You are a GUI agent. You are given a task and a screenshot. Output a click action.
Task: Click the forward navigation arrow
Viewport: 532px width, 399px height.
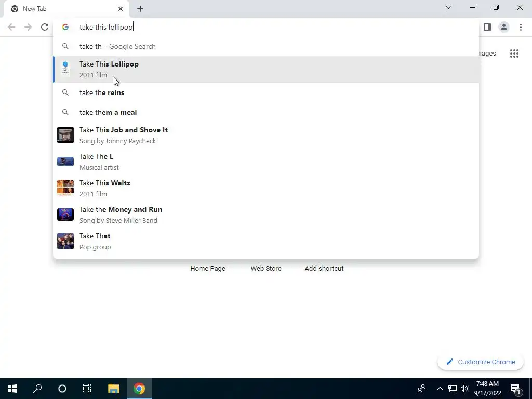pos(28,27)
